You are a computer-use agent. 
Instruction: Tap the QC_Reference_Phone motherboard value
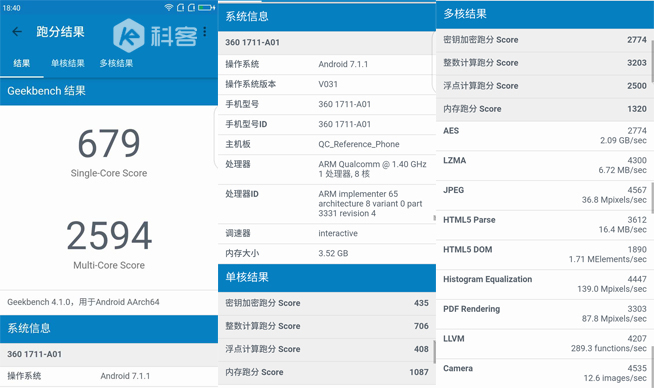359,144
